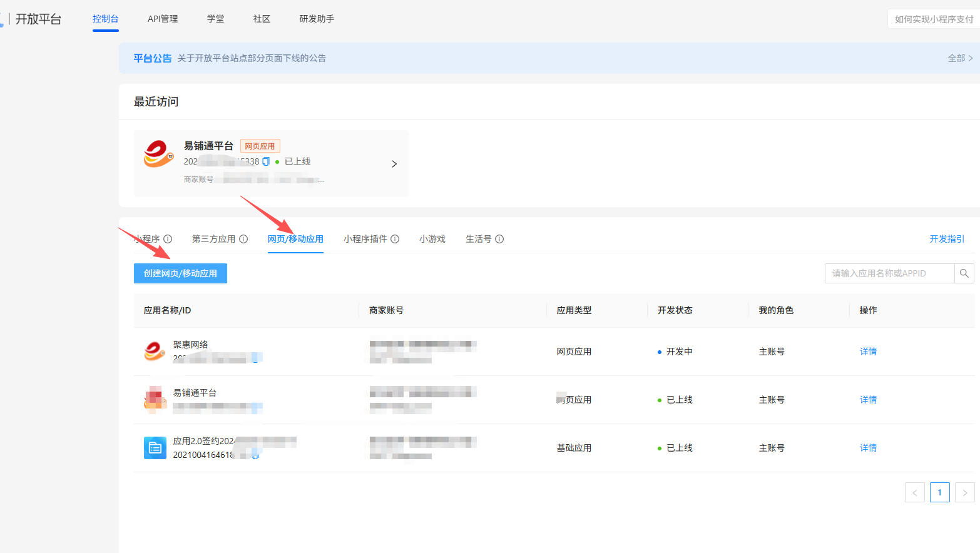
Task: Open 研发助手 in top navigation
Action: tap(317, 19)
